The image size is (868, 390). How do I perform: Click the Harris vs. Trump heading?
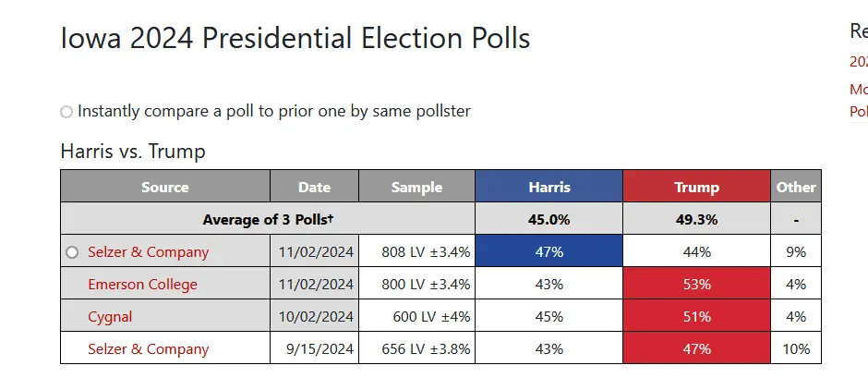132,151
